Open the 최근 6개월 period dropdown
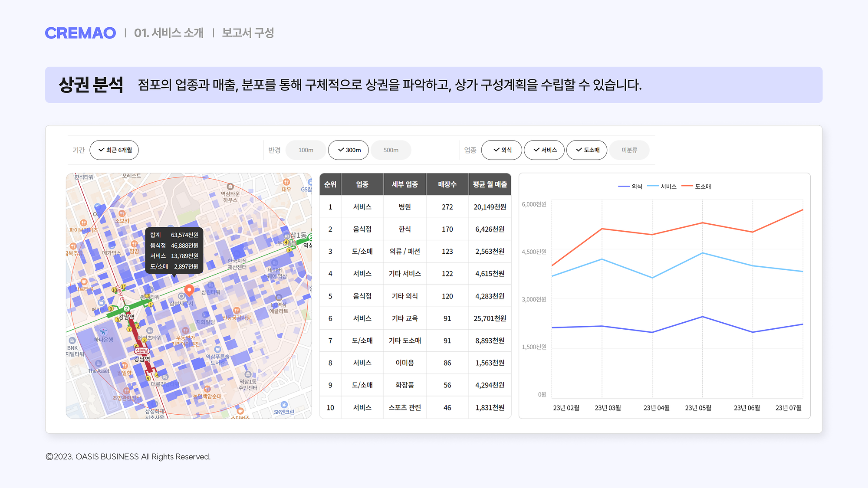 coord(114,150)
